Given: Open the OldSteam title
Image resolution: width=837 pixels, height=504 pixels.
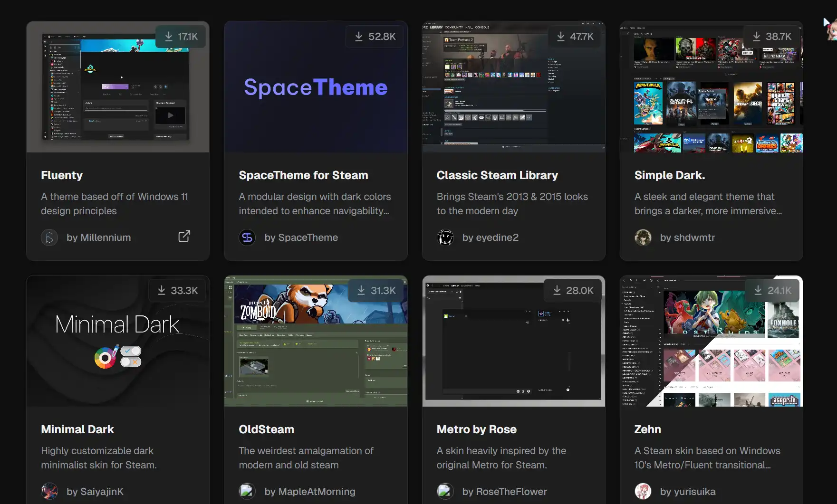Looking at the screenshot, I should click(x=266, y=429).
